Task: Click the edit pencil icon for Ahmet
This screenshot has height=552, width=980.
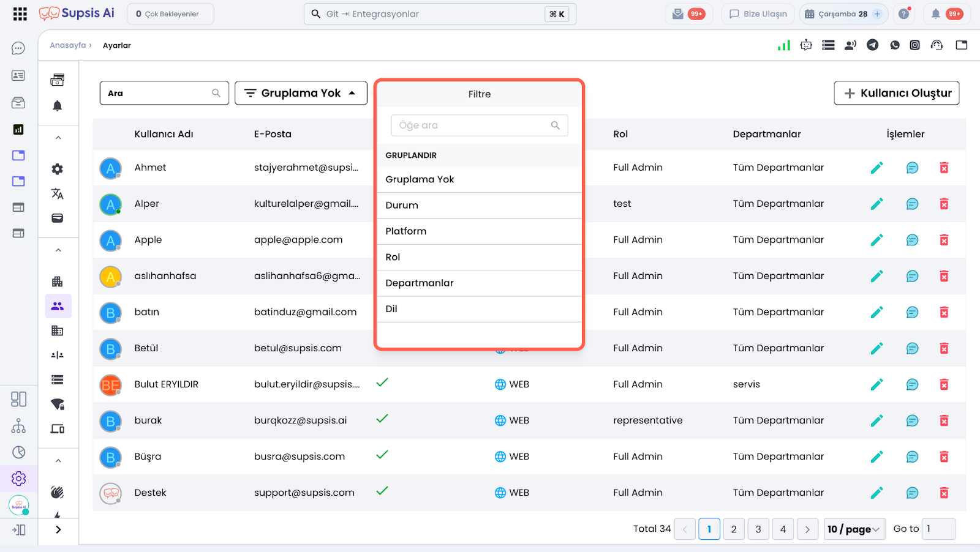Action: [x=876, y=168]
